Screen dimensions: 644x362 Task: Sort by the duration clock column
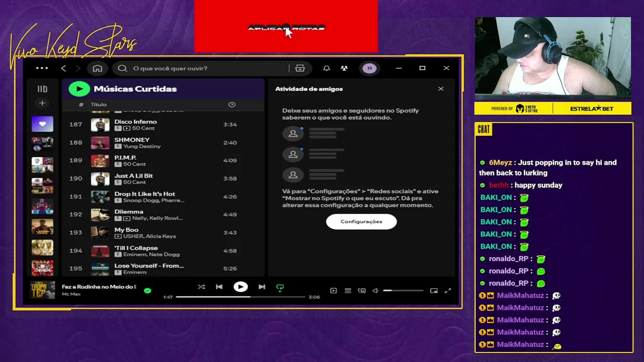232,105
